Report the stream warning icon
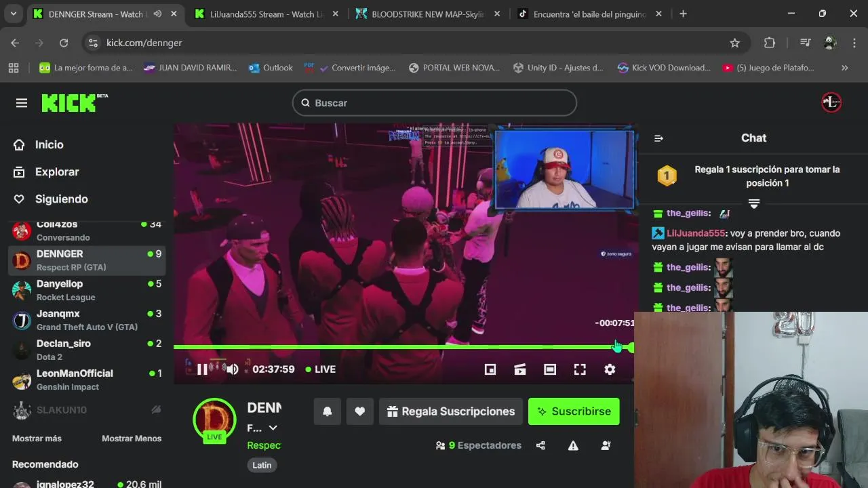The image size is (868, 488). coord(573,445)
